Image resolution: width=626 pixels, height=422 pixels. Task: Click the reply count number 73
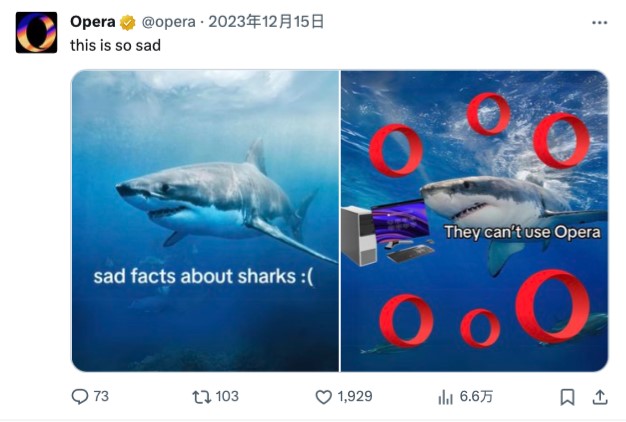tap(100, 397)
